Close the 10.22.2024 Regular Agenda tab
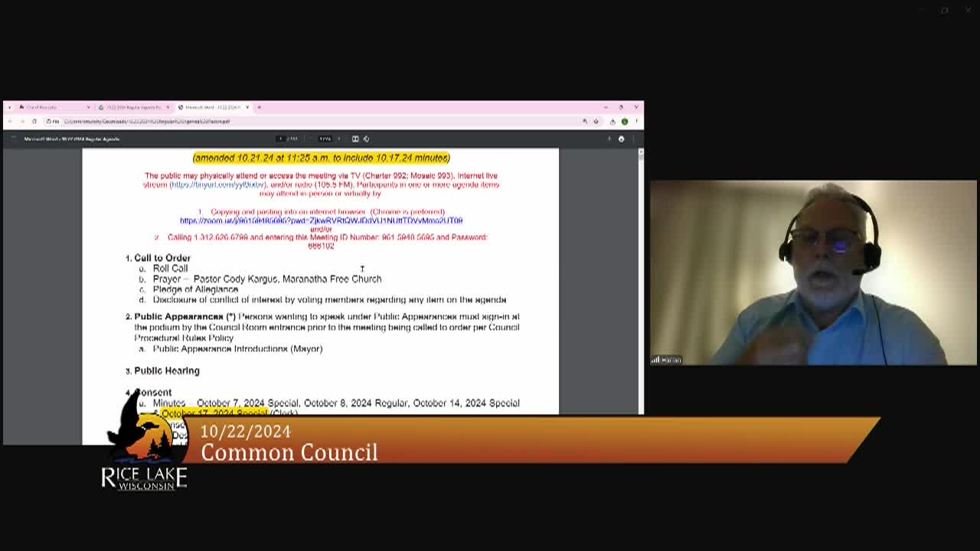 [168, 107]
